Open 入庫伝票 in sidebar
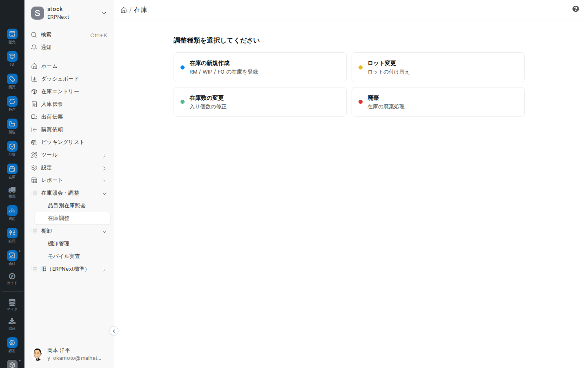The height and width of the screenshot is (368, 588). [69, 104]
